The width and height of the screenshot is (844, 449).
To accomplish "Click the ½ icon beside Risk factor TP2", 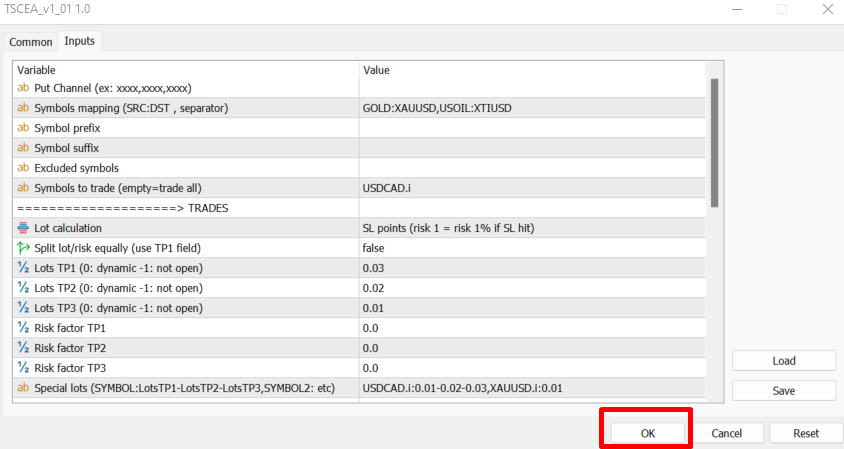I will 24,348.
